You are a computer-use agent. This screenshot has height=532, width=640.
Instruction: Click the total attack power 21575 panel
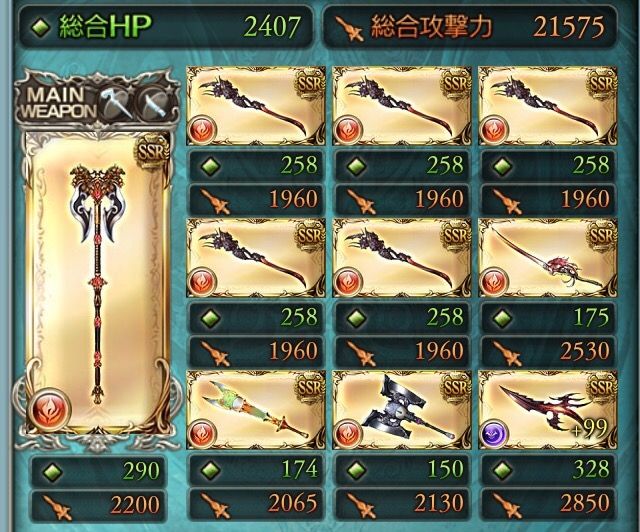click(469, 27)
